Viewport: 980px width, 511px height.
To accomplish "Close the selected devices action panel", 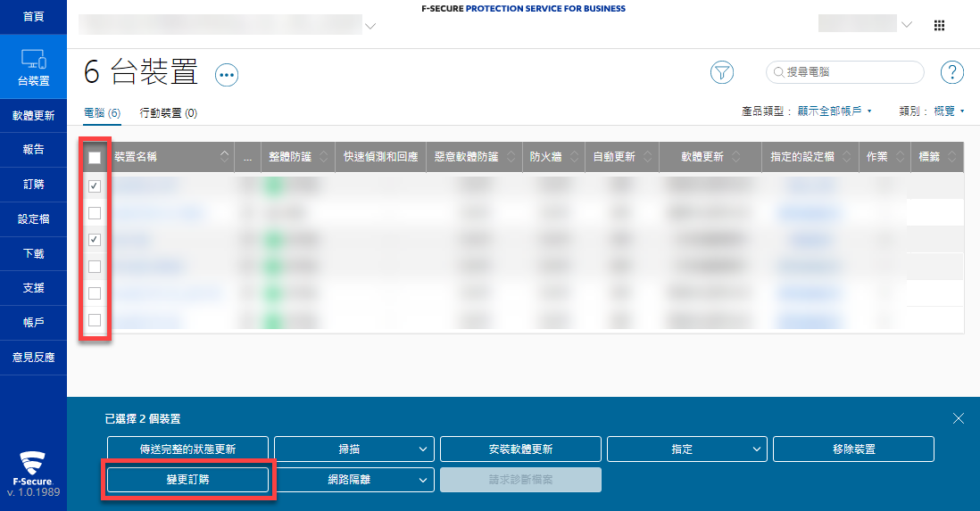I will pos(958,418).
